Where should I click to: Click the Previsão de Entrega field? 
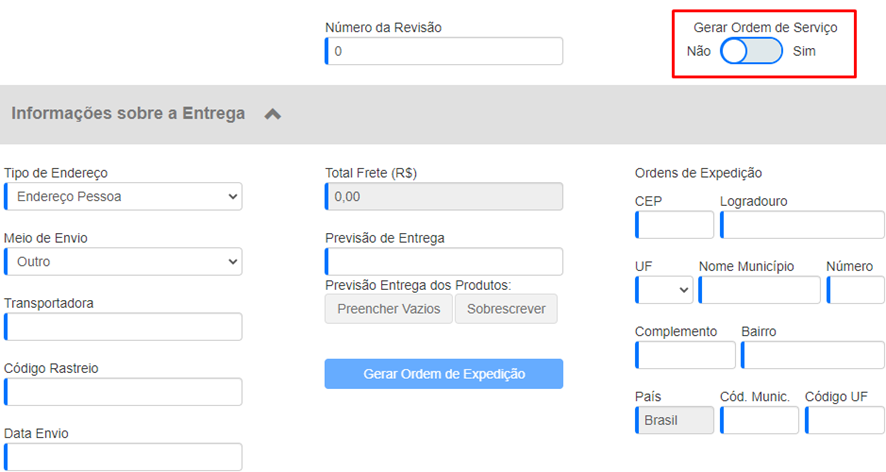[x=444, y=261]
